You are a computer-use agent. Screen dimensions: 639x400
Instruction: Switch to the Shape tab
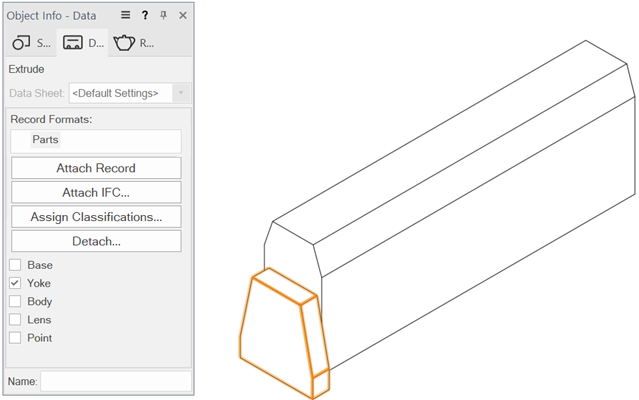(x=31, y=43)
